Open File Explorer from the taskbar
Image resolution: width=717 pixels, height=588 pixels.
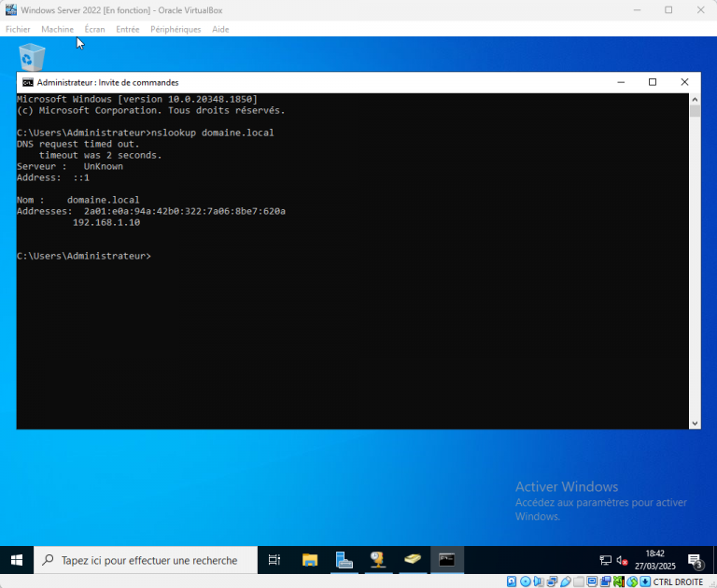coord(310,560)
